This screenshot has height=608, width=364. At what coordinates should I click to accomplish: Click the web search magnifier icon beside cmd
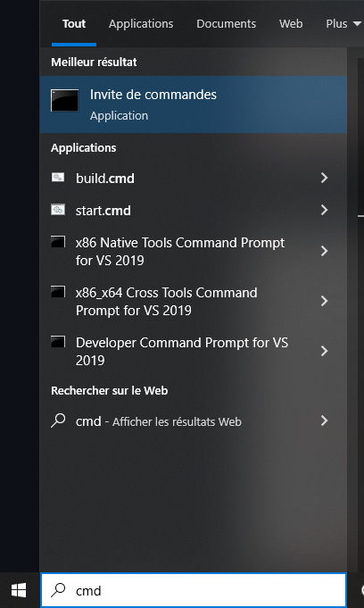click(58, 421)
